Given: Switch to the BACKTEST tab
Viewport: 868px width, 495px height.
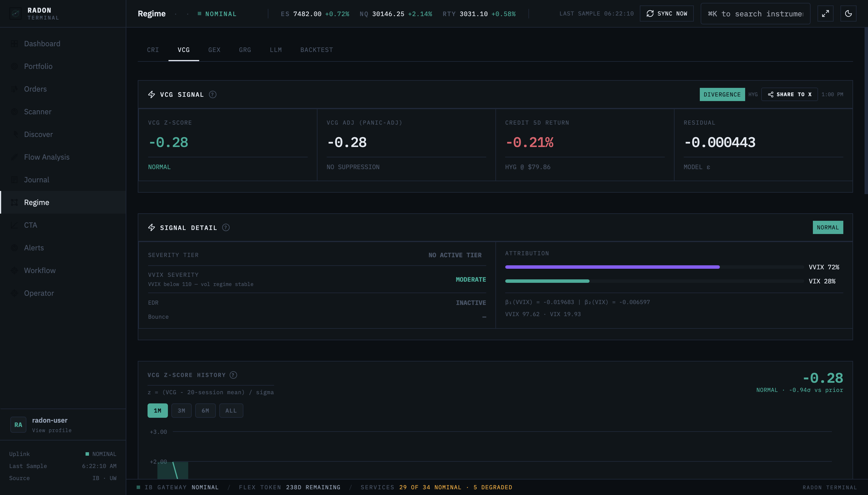Looking at the screenshot, I should (316, 50).
